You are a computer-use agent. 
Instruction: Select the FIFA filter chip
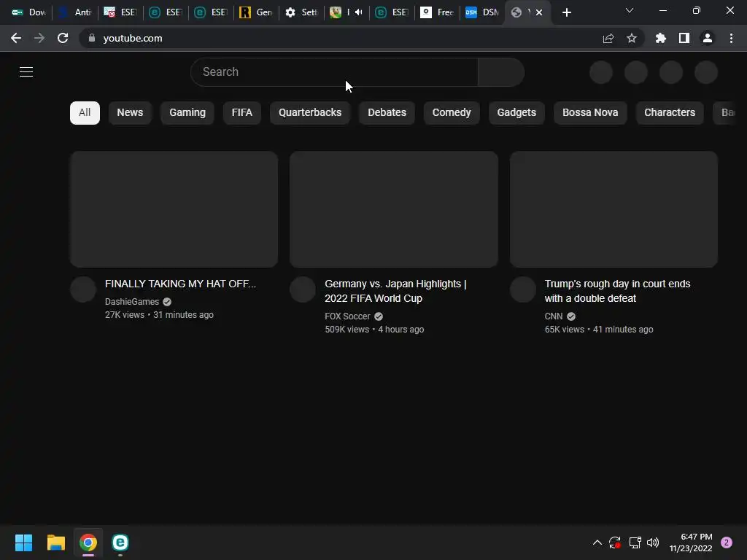(x=242, y=113)
